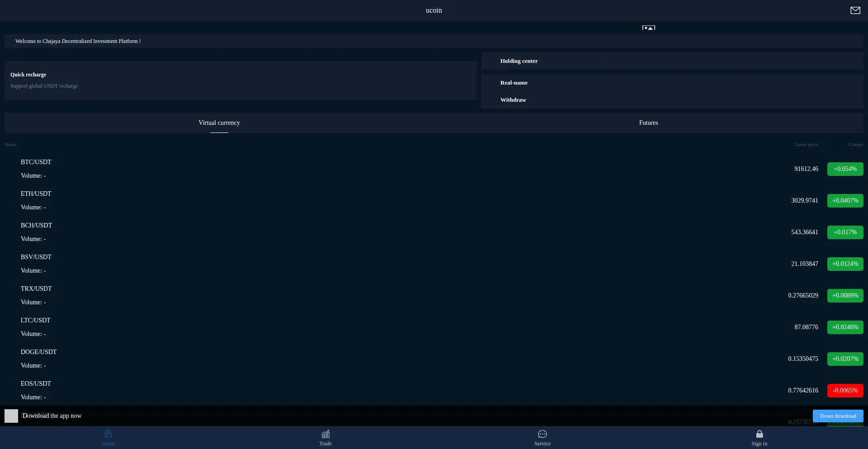Click the Home icon in bottom bar
Image resolution: width=868 pixels, height=449 pixels.
point(108,435)
